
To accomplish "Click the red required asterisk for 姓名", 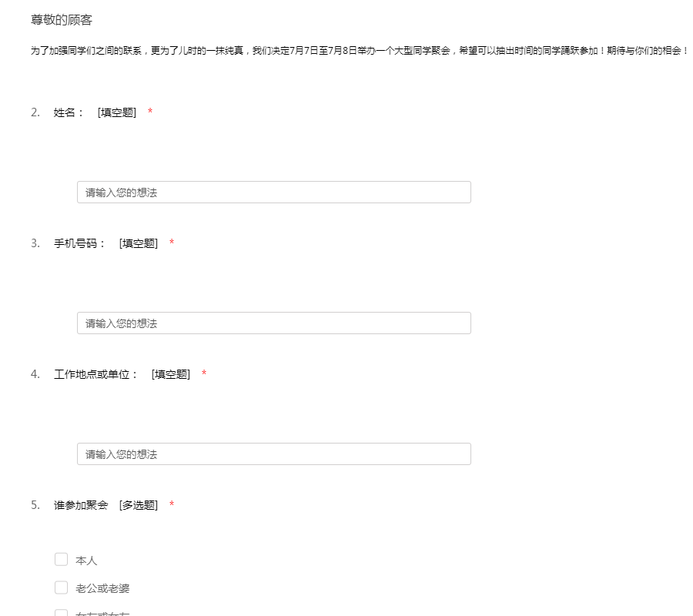I will (150, 112).
